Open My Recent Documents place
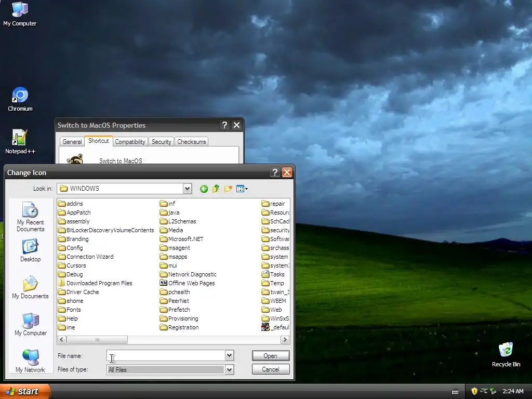The height and width of the screenshot is (399, 532). tap(31, 217)
